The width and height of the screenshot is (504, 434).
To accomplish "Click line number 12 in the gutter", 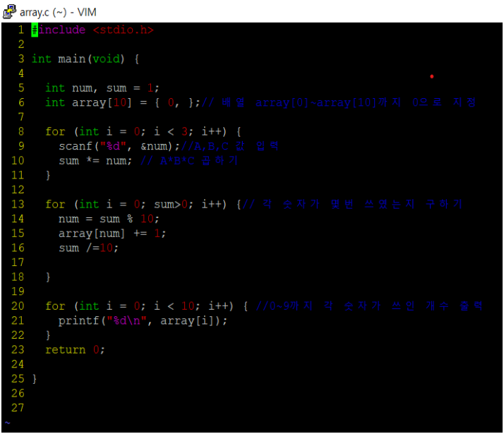I will click(x=18, y=190).
